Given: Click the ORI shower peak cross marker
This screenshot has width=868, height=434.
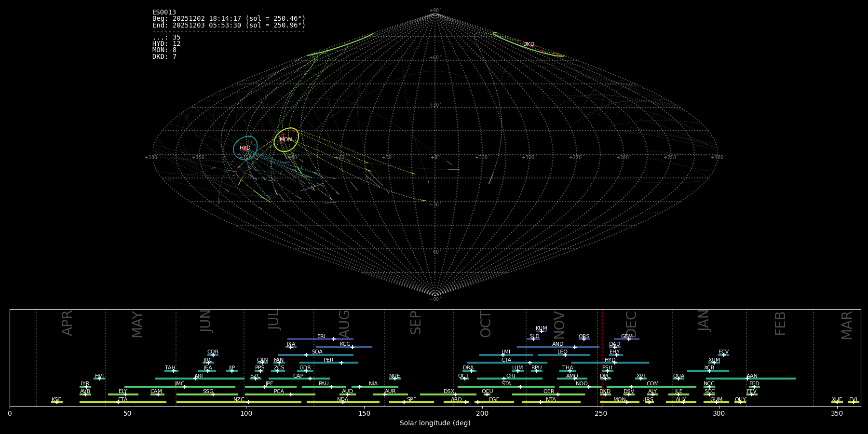Looking at the screenshot, I should 504,379.
